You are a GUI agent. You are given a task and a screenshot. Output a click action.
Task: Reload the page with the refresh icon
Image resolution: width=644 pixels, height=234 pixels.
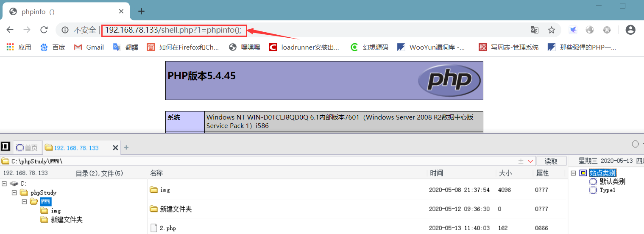tap(44, 30)
